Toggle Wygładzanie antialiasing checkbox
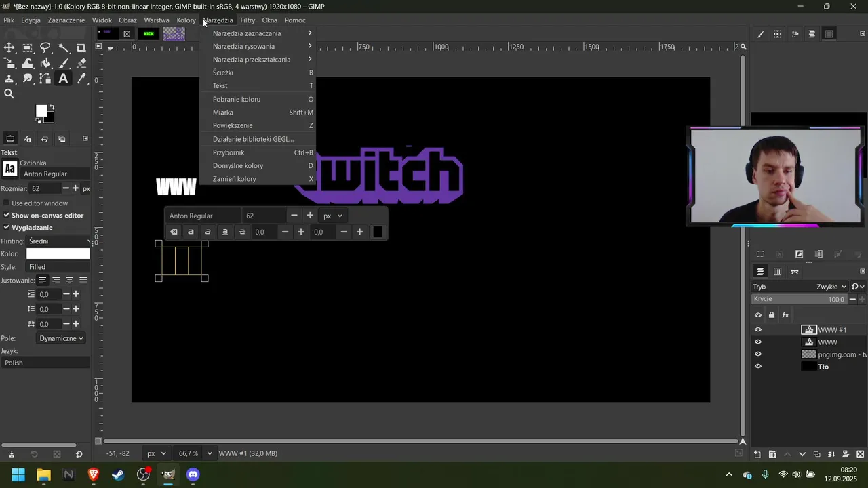The image size is (868, 488). pyautogui.click(x=7, y=228)
